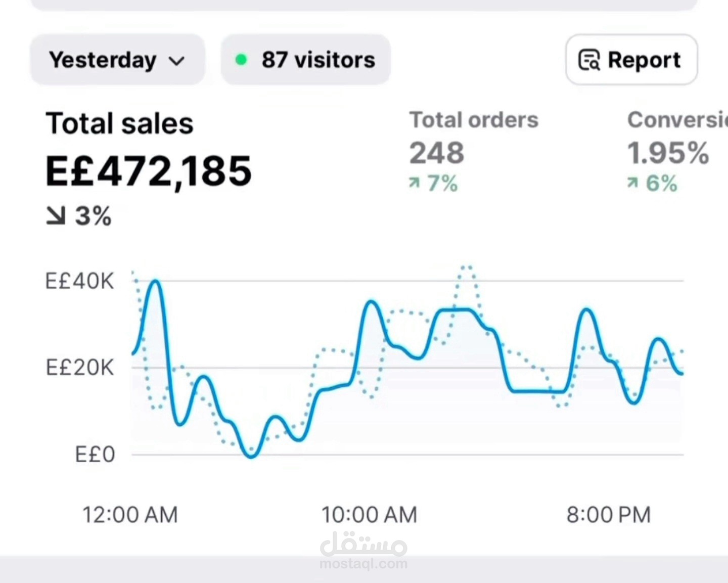Select the Conversion rate metric
The height and width of the screenshot is (583, 728).
[x=677, y=120]
